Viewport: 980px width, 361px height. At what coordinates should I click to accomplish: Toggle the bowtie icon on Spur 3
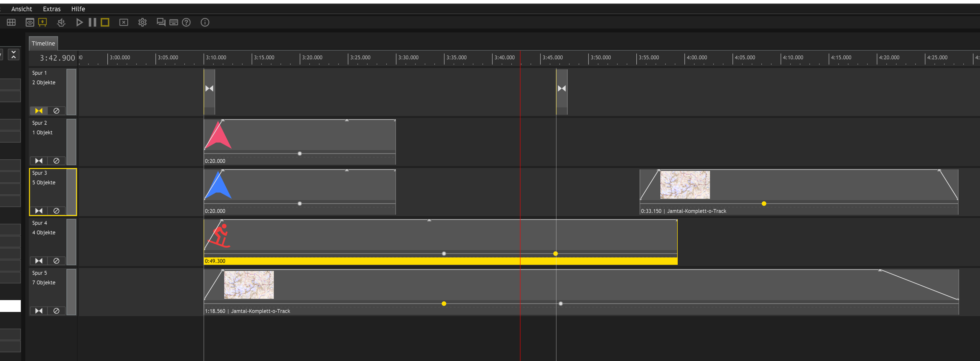[39, 211]
